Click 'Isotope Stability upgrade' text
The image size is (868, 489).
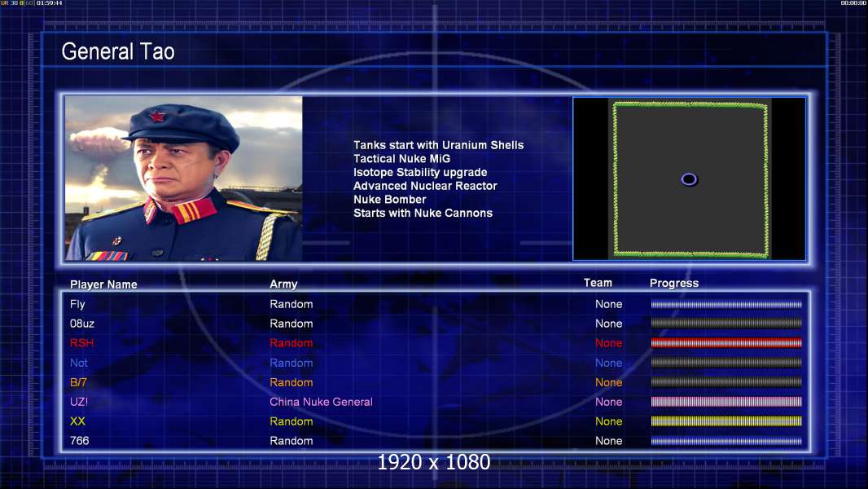point(420,172)
